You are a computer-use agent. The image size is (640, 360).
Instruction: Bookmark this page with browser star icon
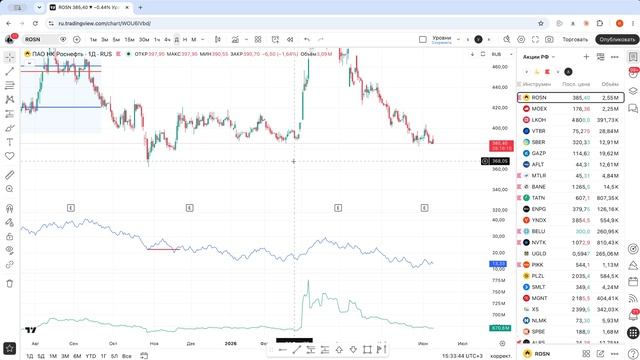click(x=541, y=24)
